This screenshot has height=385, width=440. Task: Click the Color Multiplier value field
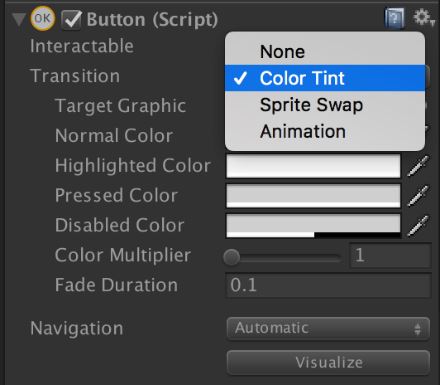pyautogui.click(x=390, y=256)
